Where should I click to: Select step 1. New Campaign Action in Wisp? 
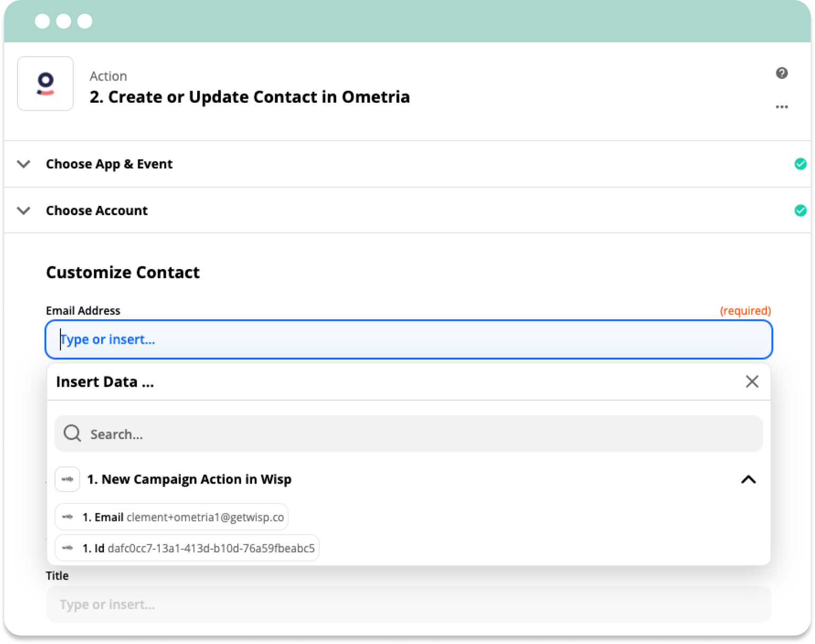pyautogui.click(x=189, y=479)
